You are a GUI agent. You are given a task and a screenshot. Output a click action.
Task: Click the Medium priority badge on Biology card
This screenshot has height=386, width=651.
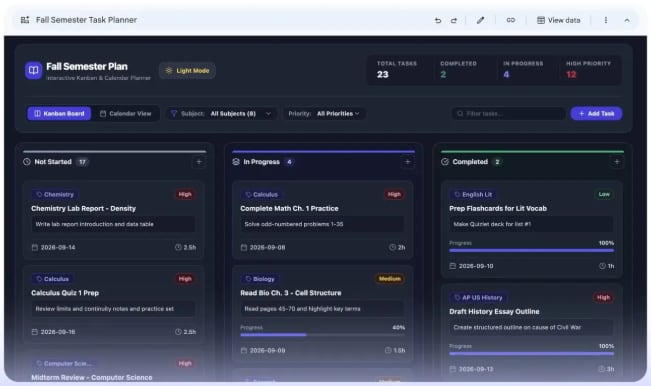(x=389, y=279)
